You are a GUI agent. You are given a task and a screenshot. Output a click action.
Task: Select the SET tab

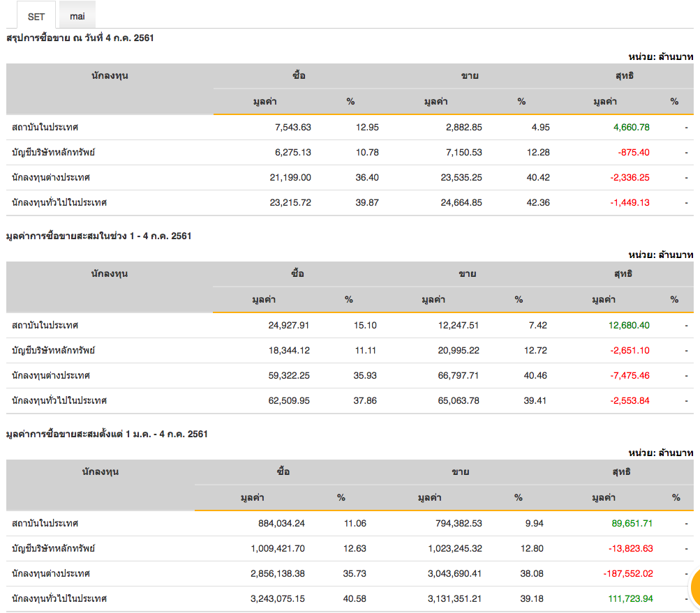pyautogui.click(x=36, y=16)
